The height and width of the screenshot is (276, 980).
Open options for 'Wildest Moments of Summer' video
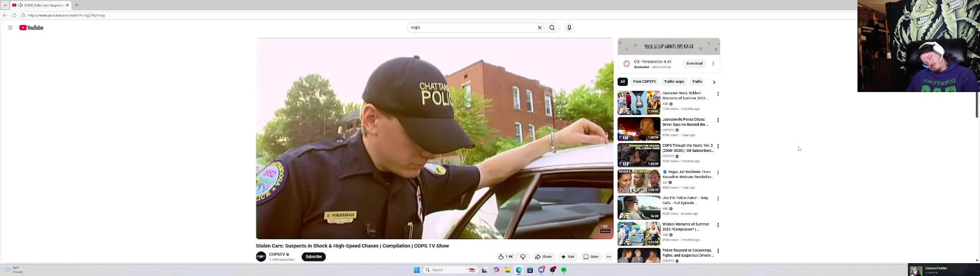(x=718, y=225)
